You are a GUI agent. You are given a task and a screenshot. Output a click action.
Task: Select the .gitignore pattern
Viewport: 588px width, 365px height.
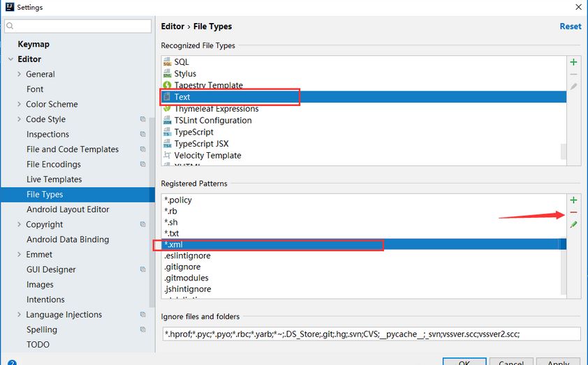click(364, 267)
